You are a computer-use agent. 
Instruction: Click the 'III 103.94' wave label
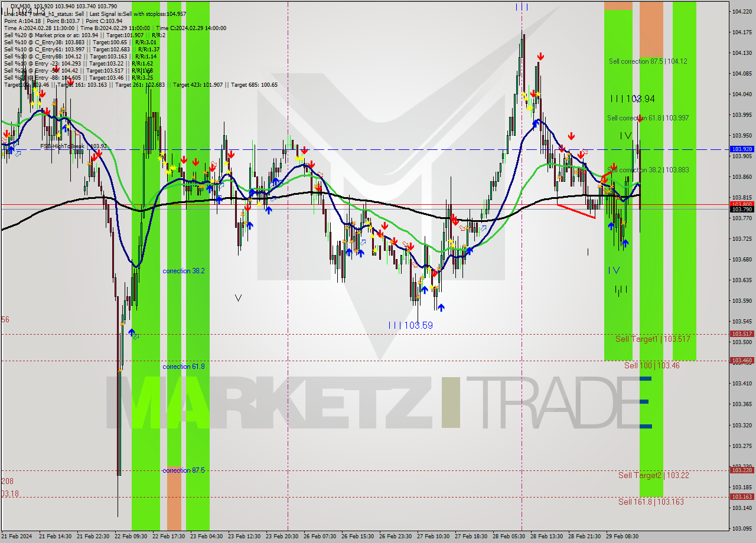click(633, 99)
